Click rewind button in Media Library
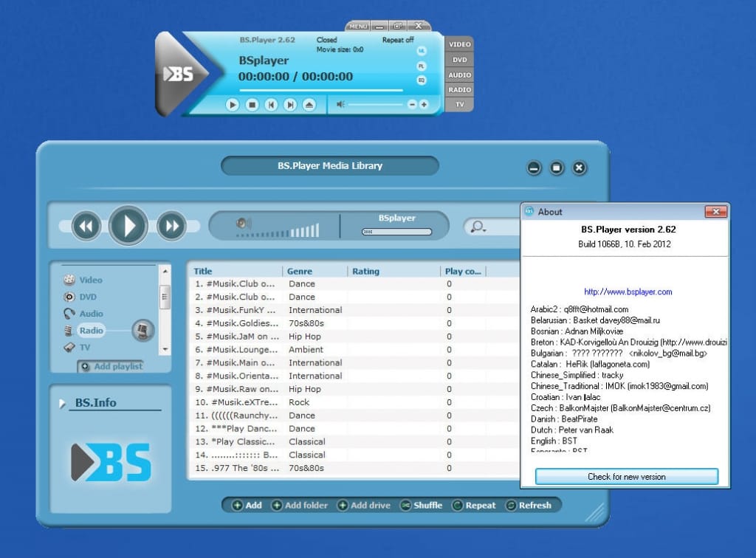The image size is (756, 558). (x=86, y=226)
